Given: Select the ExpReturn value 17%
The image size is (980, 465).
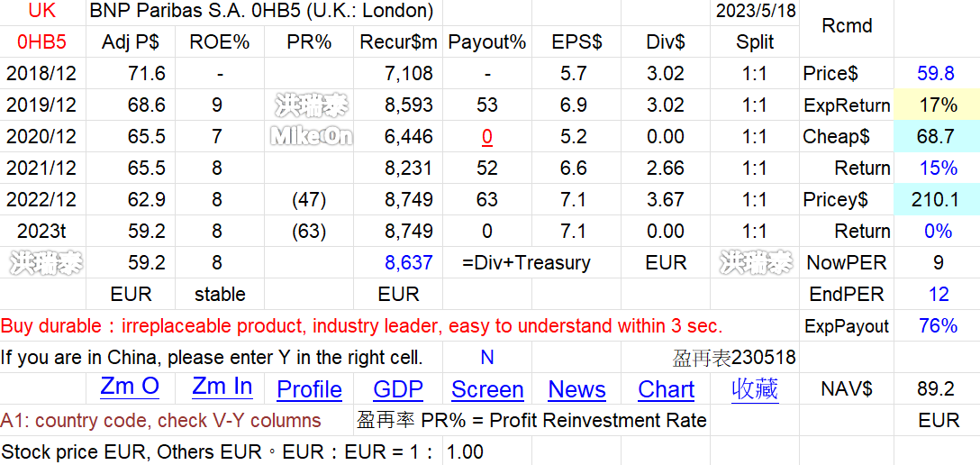Looking at the screenshot, I should 936,105.
